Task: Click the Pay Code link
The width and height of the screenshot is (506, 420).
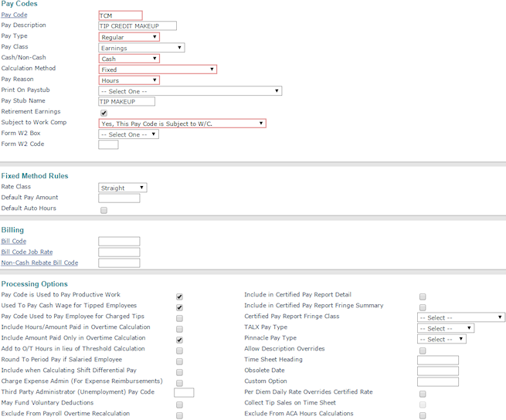Action: (14, 15)
